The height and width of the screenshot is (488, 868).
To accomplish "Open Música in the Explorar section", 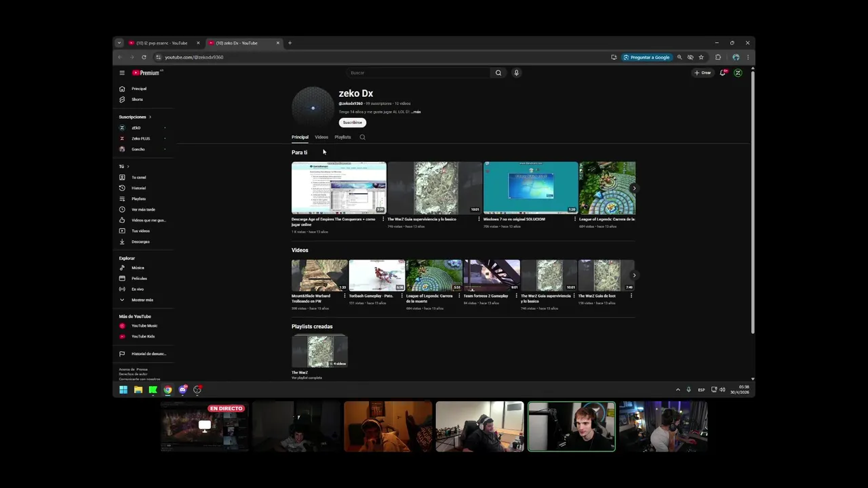I will click(138, 268).
